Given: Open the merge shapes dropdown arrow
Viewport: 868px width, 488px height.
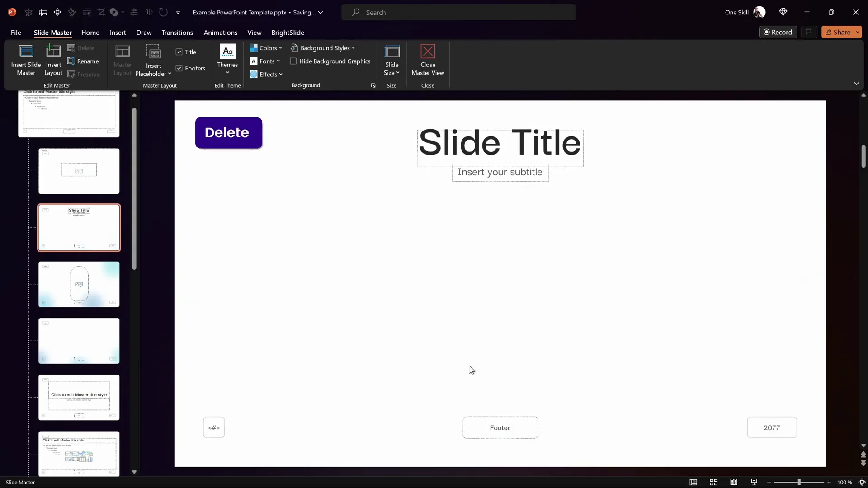Looking at the screenshot, I should tap(123, 12).
